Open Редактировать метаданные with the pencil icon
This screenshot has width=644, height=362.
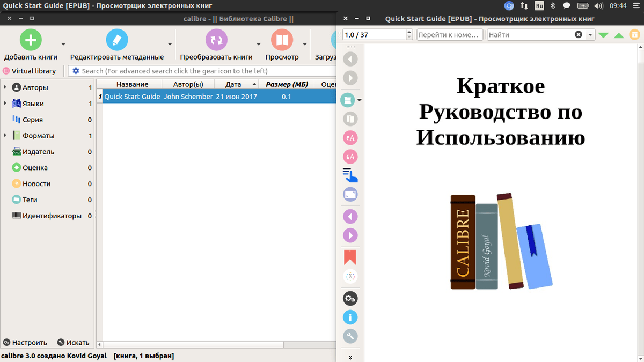pyautogui.click(x=117, y=39)
